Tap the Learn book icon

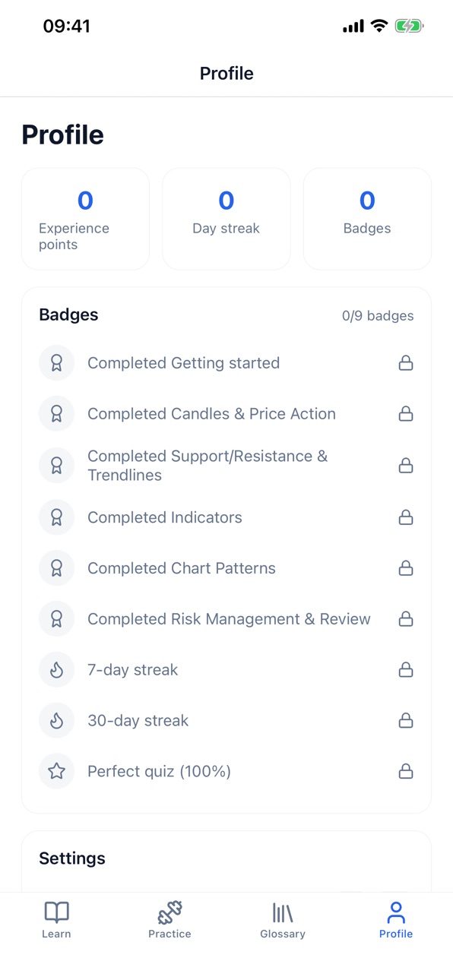click(x=56, y=912)
